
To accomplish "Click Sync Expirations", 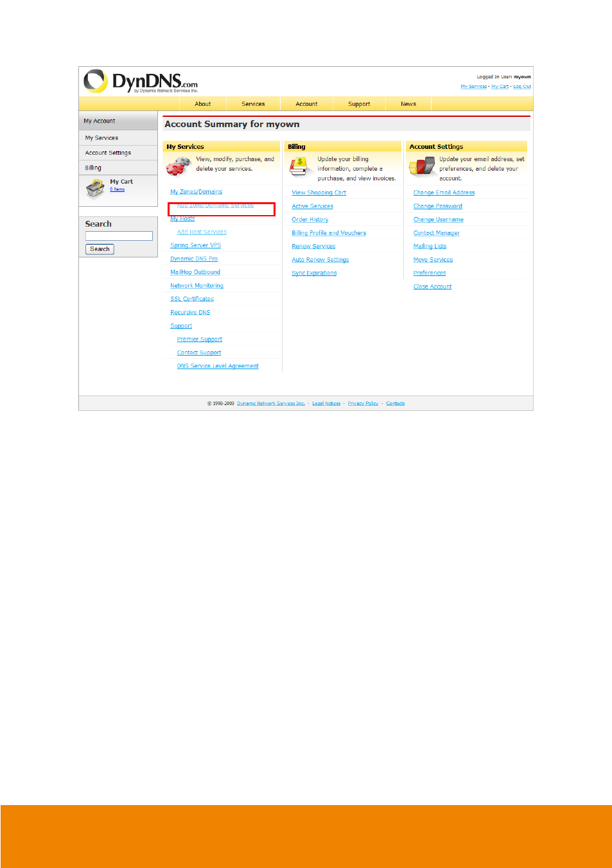I will [314, 273].
